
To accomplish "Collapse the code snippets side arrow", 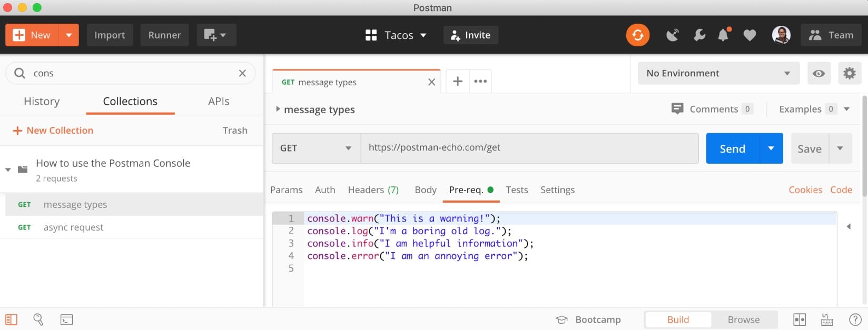I will (x=849, y=226).
